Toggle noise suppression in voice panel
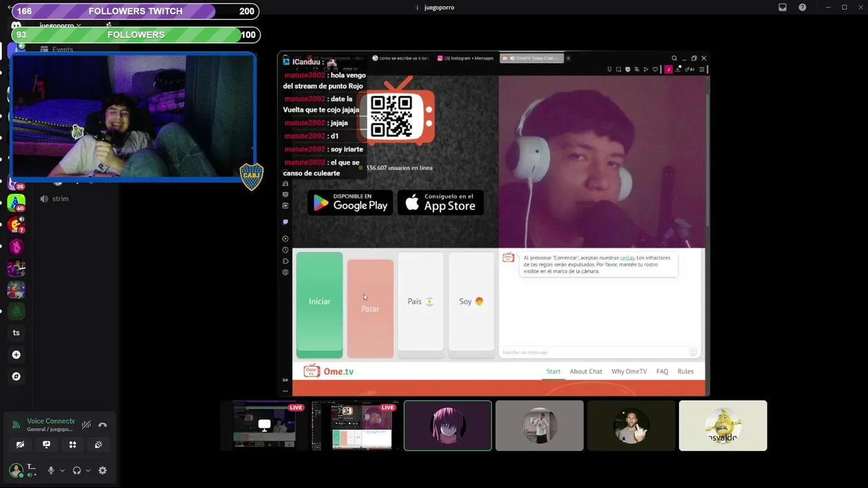 [86, 425]
